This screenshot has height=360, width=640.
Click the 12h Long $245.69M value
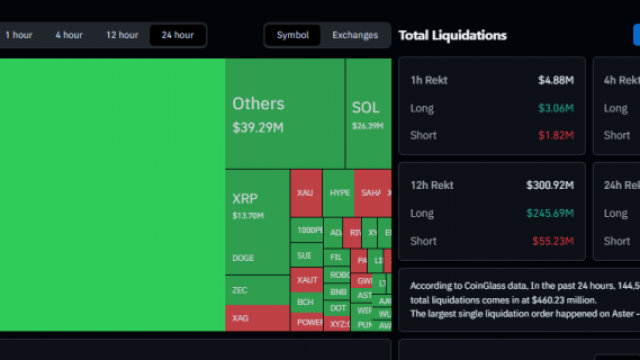click(550, 213)
